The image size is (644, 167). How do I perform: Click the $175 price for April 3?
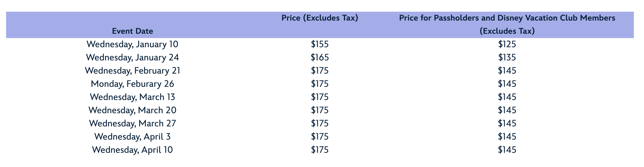[320, 137]
